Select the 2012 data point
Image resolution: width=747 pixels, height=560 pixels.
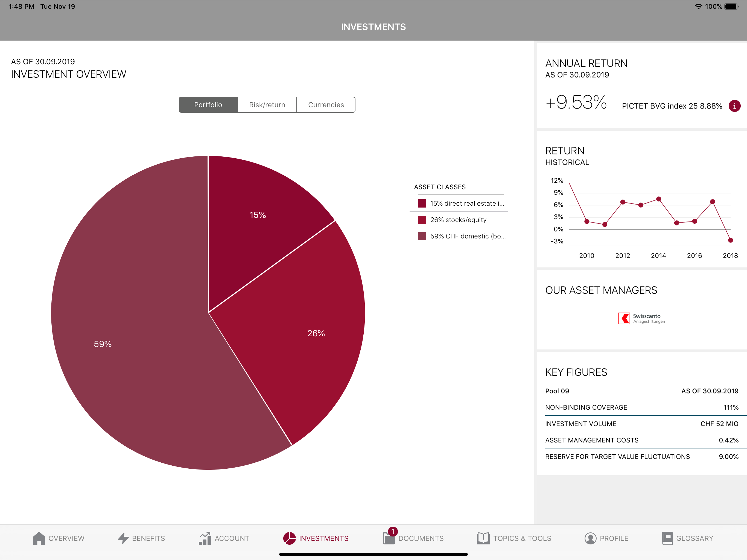[623, 202]
